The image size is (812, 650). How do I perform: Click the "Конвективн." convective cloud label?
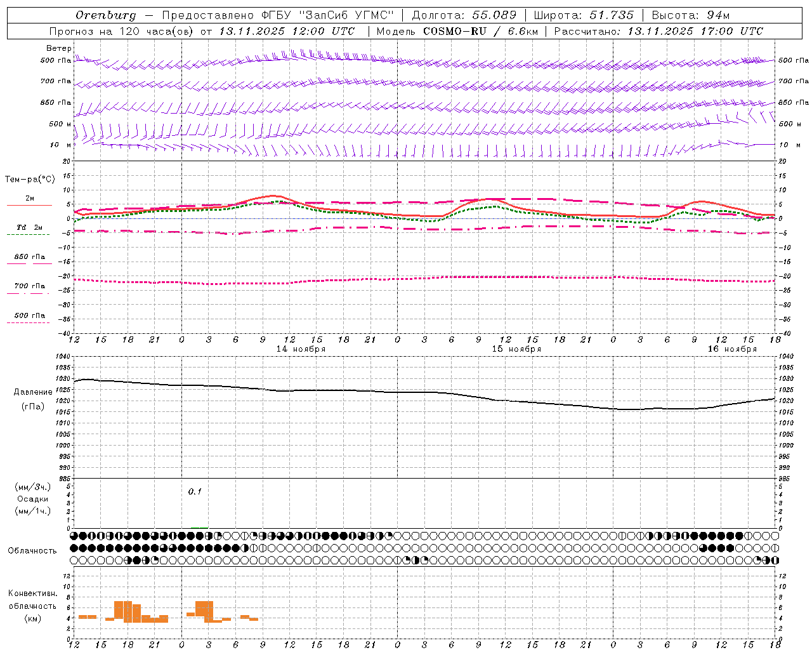tap(33, 594)
